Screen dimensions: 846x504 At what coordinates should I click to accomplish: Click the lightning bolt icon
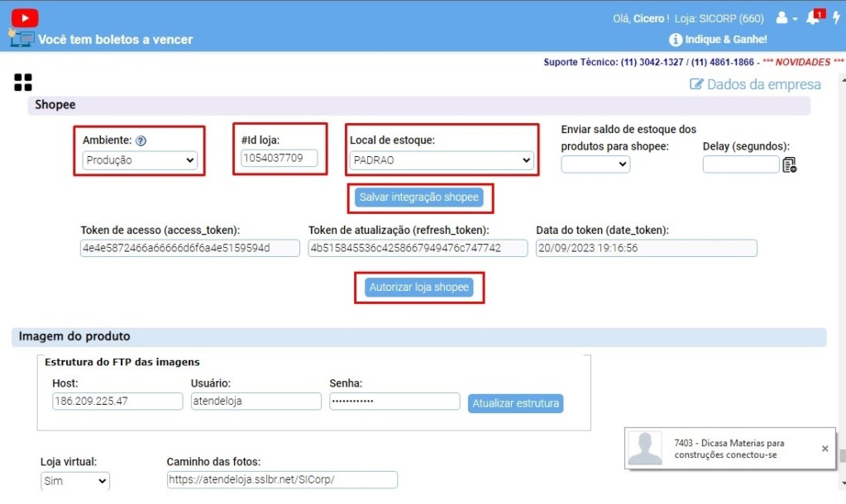coord(836,17)
